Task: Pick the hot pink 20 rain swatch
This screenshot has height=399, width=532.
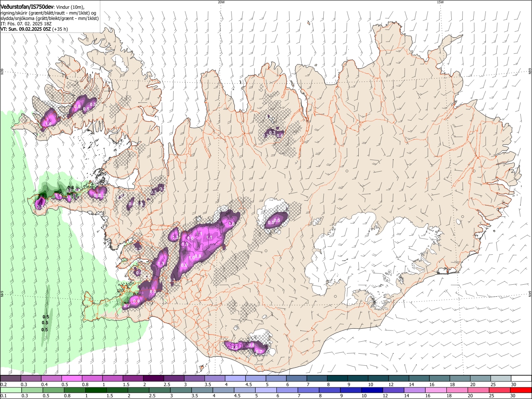Action: point(478,390)
